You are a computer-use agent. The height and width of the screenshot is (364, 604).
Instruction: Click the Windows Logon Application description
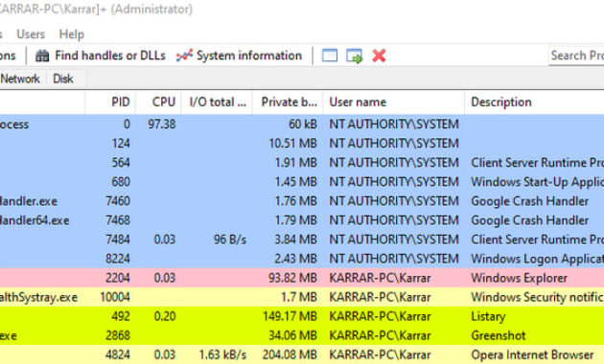pyautogui.click(x=537, y=259)
